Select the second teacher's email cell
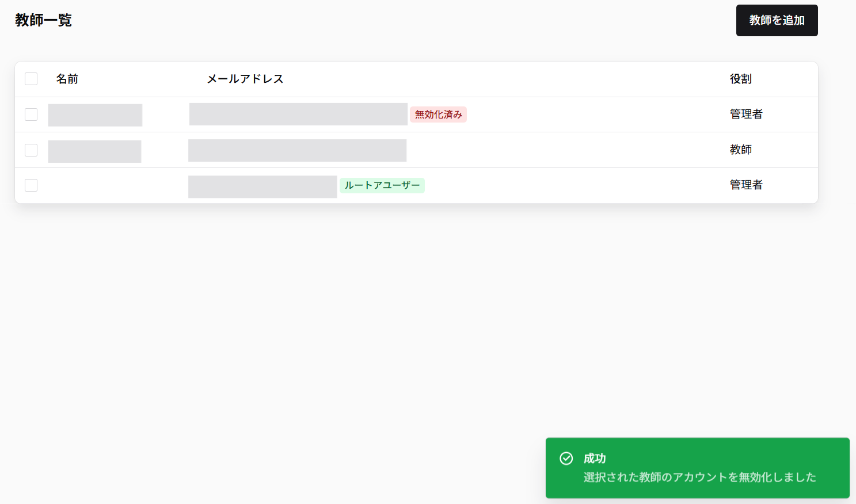The height and width of the screenshot is (504, 856). (297, 150)
